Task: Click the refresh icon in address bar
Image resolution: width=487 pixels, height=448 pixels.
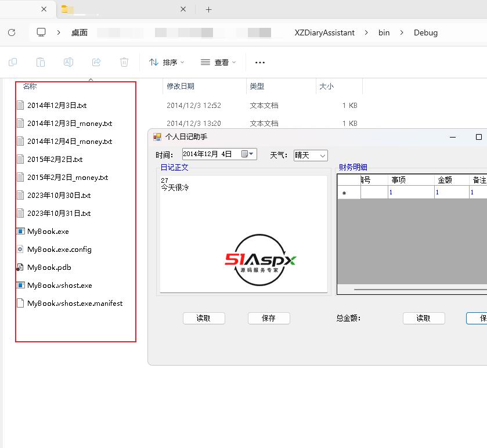Action: (12, 32)
